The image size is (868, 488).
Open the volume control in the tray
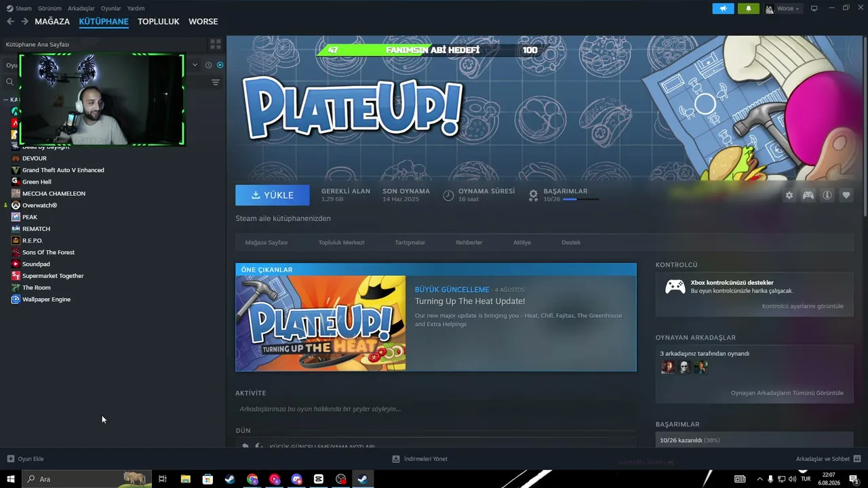coord(793,479)
